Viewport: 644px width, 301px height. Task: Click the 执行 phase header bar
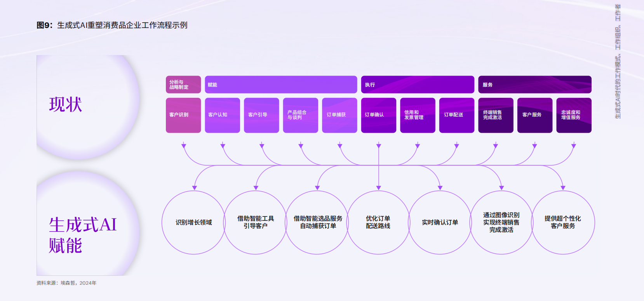tap(418, 85)
